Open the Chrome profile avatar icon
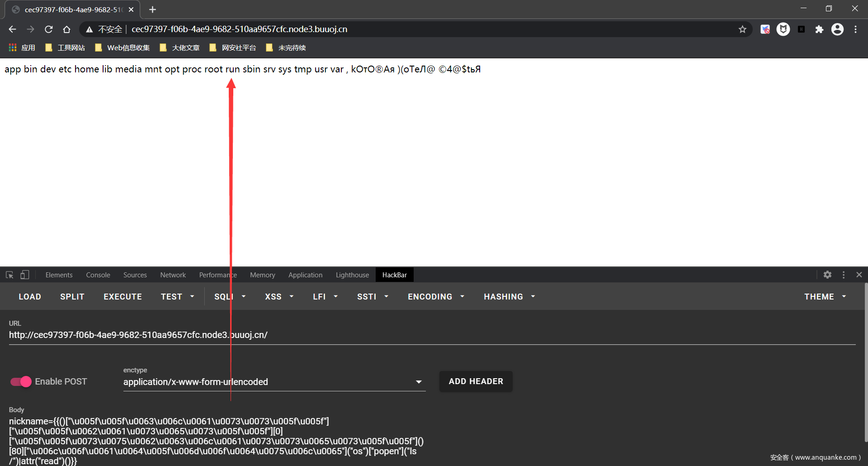 pos(837,29)
